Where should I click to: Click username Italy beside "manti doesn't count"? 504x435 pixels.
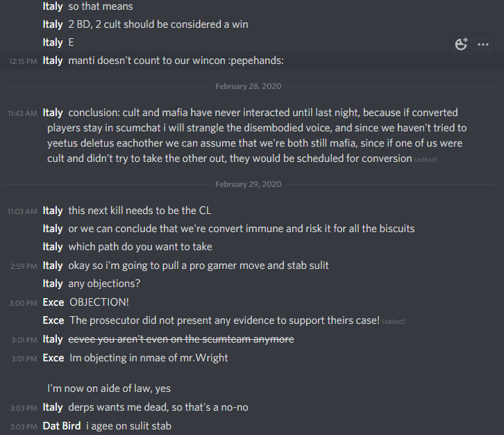[53, 60]
